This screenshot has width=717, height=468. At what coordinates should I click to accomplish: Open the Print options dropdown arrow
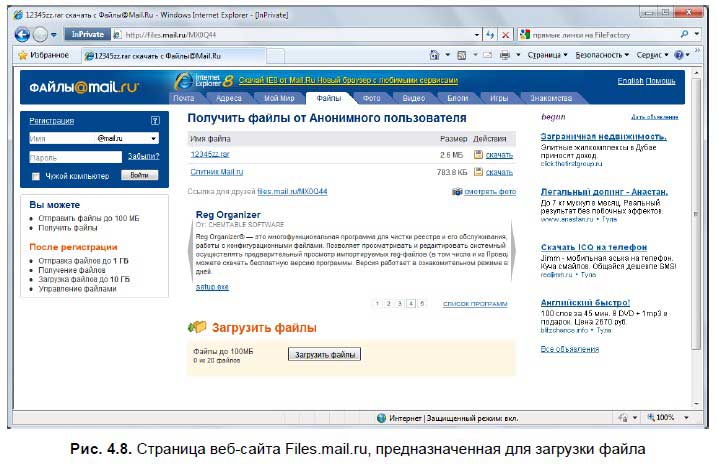pos(518,55)
